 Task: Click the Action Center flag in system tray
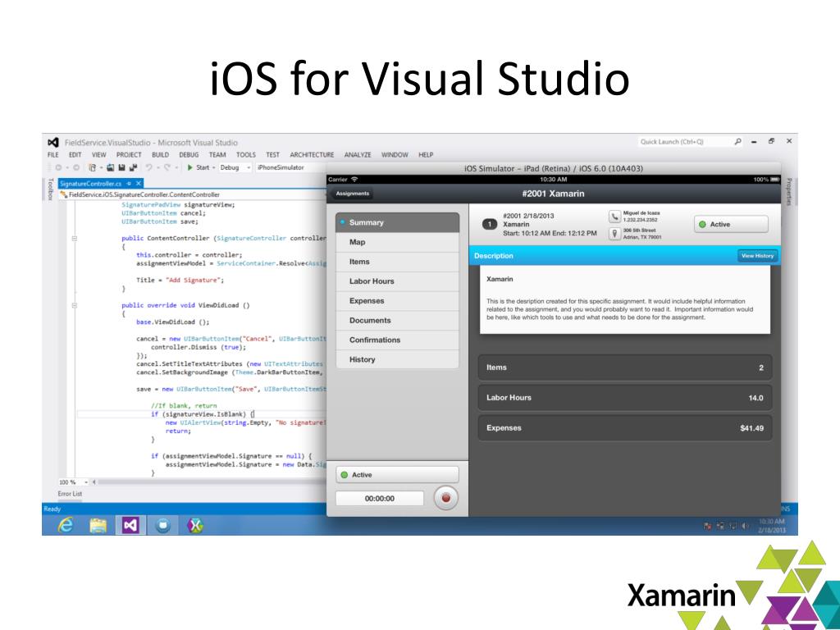tap(708, 527)
